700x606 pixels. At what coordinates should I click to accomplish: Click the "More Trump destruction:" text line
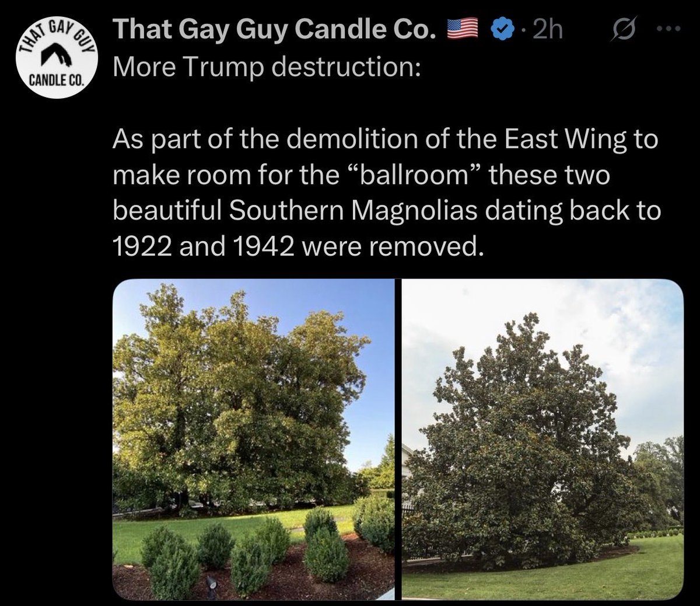[x=266, y=69]
